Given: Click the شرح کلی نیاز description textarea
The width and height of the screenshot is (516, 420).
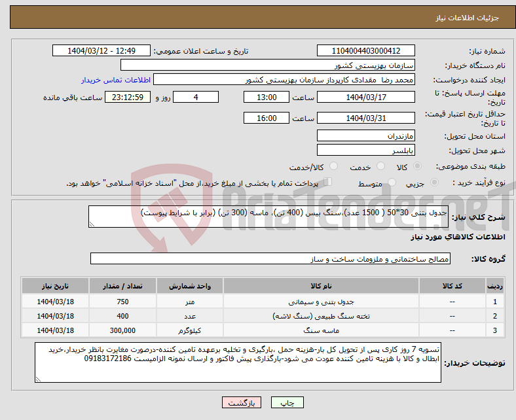Looking at the screenshot, I should tap(268, 217).
